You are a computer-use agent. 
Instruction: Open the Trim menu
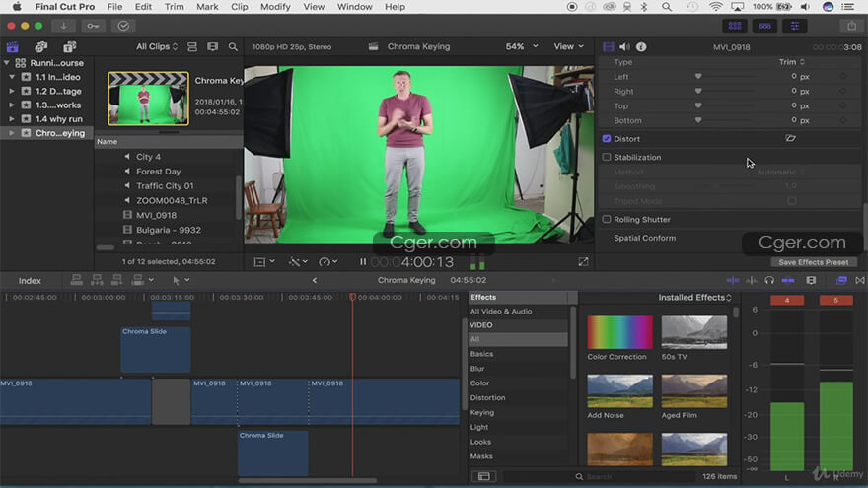pyautogui.click(x=174, y=7)
